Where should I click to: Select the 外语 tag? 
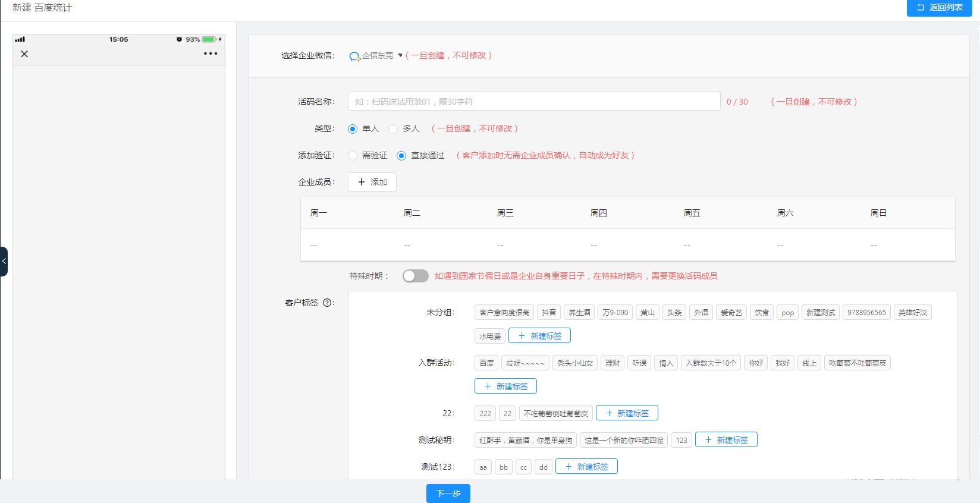701,312
